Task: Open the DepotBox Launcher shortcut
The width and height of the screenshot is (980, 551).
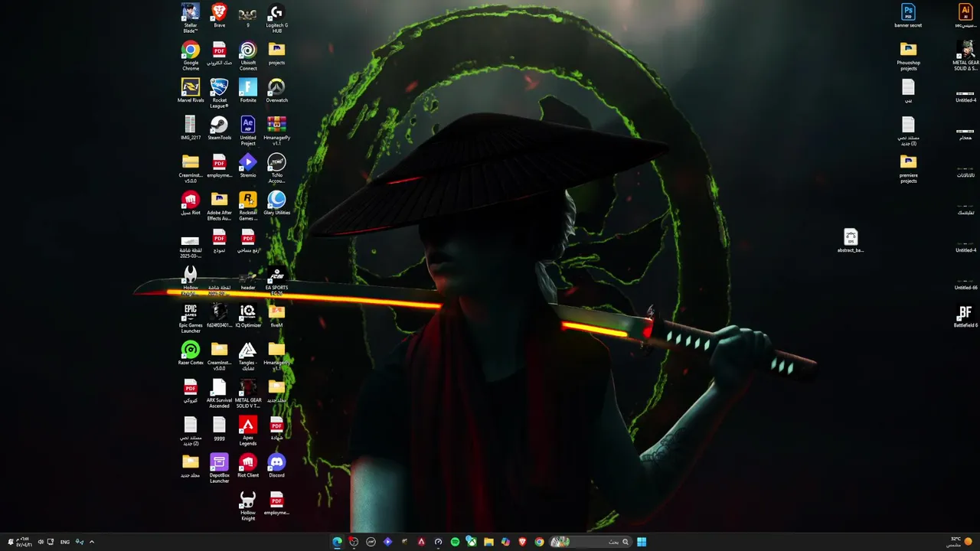Action: [x=219, y=468]
